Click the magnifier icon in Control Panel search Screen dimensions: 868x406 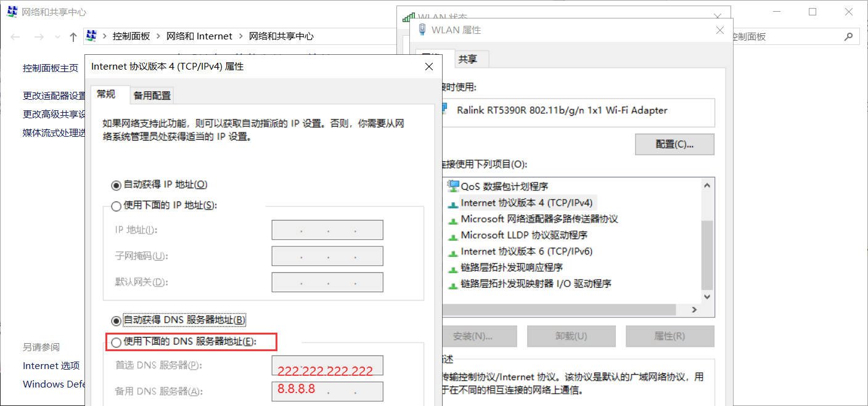850,36
